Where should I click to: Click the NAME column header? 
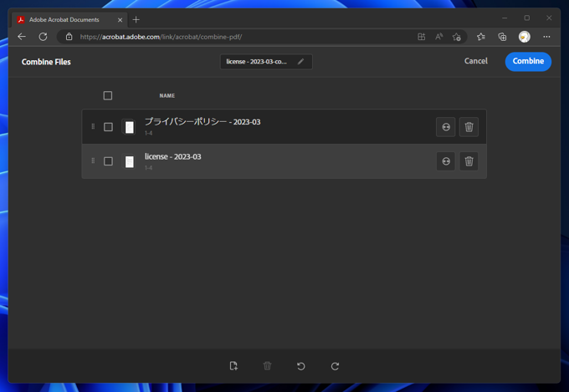167,96
